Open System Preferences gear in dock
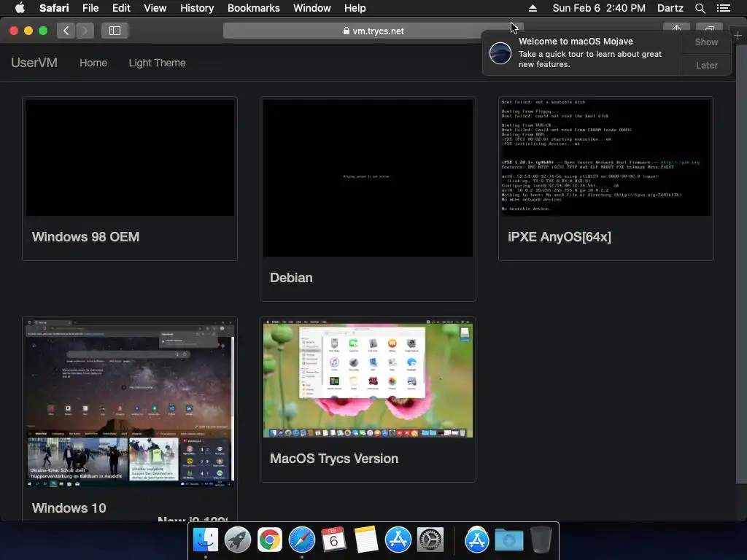 (x=430, y=540)
